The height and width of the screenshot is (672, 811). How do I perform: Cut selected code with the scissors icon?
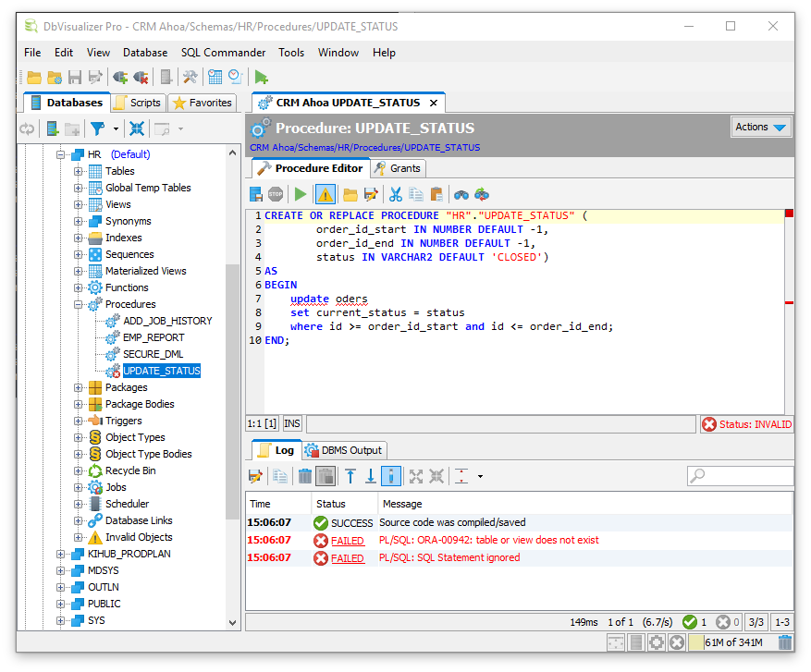[395, 194]
